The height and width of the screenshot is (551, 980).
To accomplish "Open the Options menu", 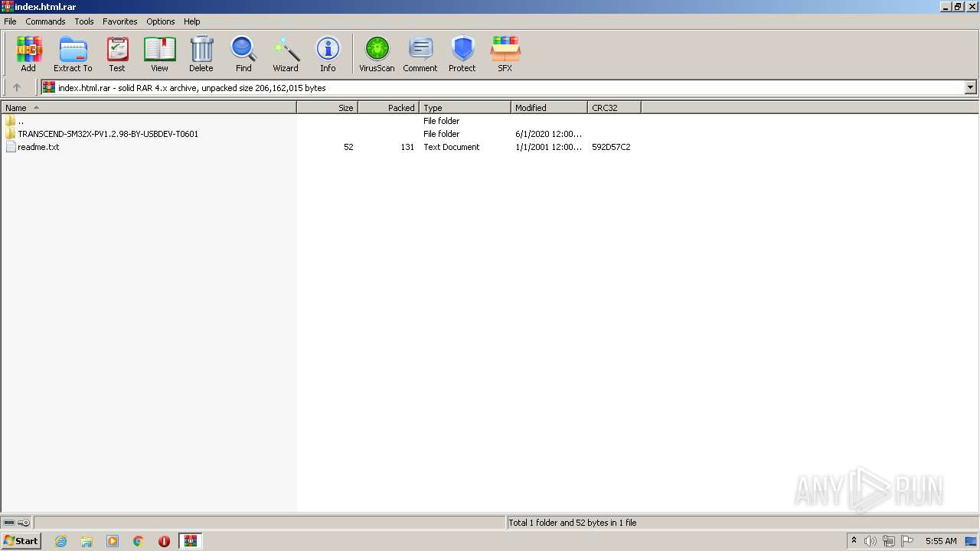I will point(161,21).
